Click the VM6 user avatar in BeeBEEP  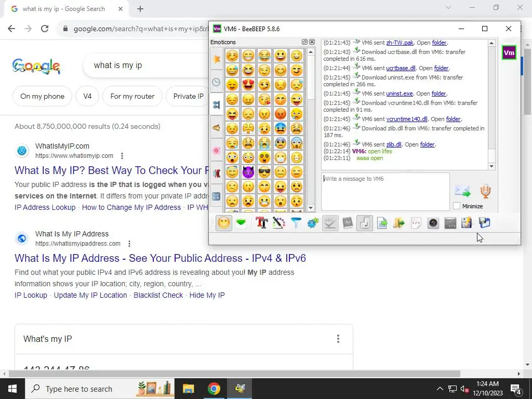[x=509, y=52]
